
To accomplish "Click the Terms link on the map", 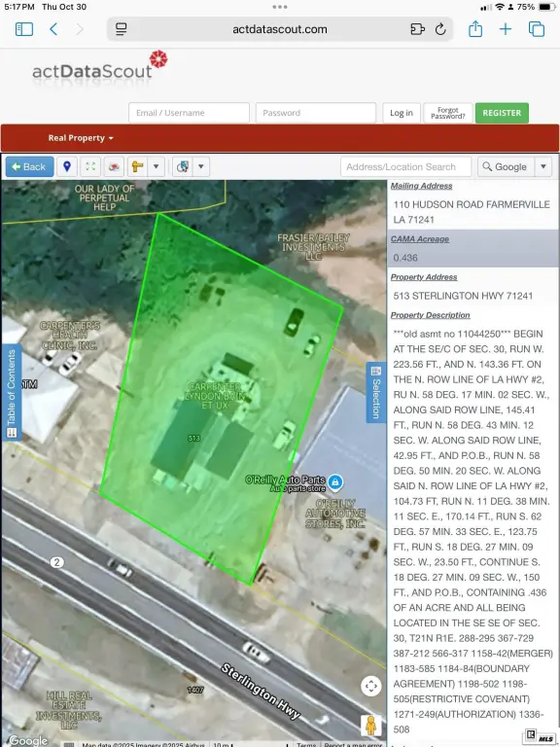I will (x=306, y=744).
